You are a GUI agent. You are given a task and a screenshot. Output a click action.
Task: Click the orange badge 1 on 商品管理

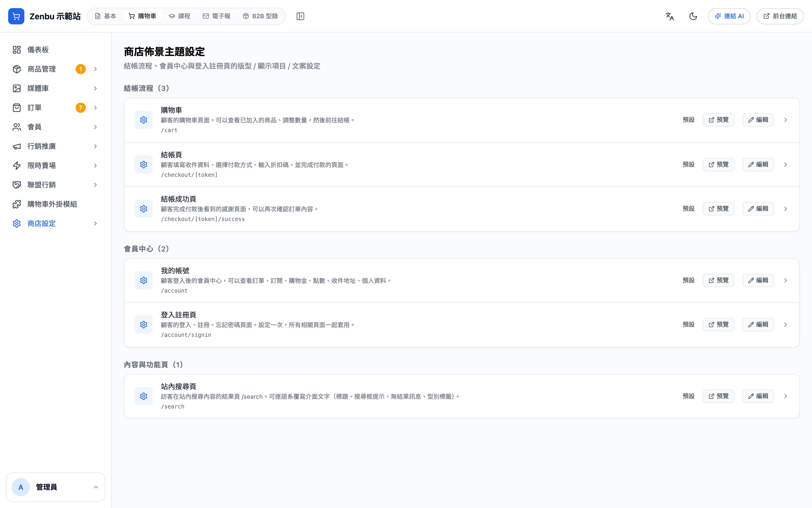80,69
